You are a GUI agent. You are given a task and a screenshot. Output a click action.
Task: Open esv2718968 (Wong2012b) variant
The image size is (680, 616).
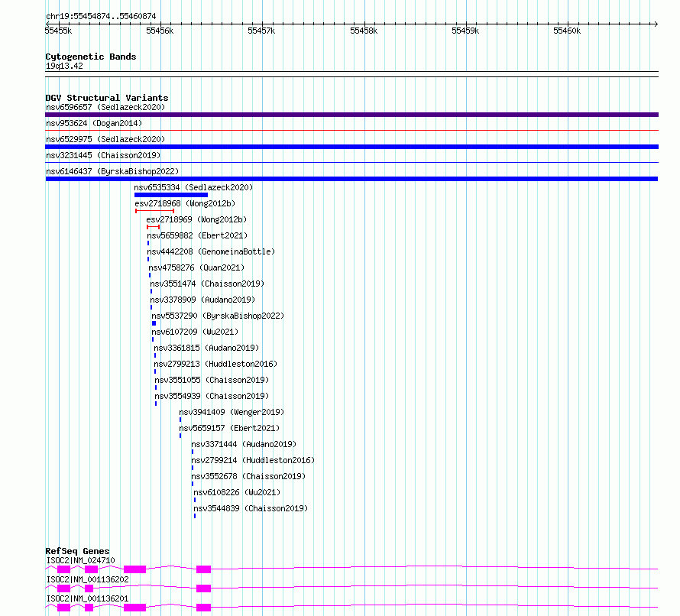[185, 203]
